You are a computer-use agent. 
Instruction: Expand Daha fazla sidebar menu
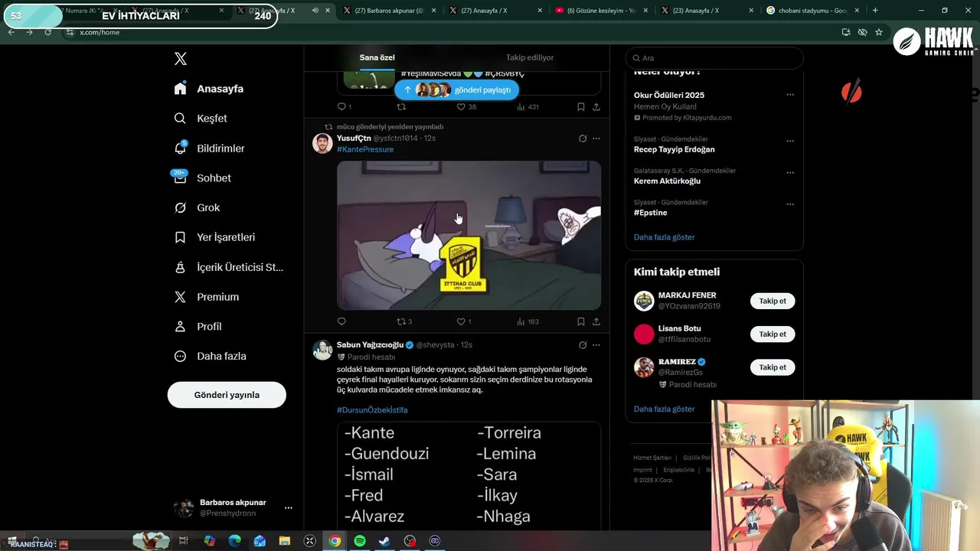coord(211,357)
